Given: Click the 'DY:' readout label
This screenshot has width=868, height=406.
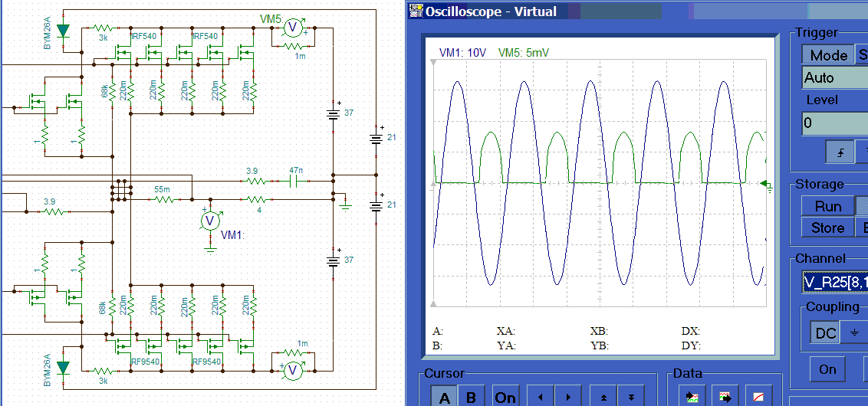Looking at the screenshot, I should [x=691, y=345].
